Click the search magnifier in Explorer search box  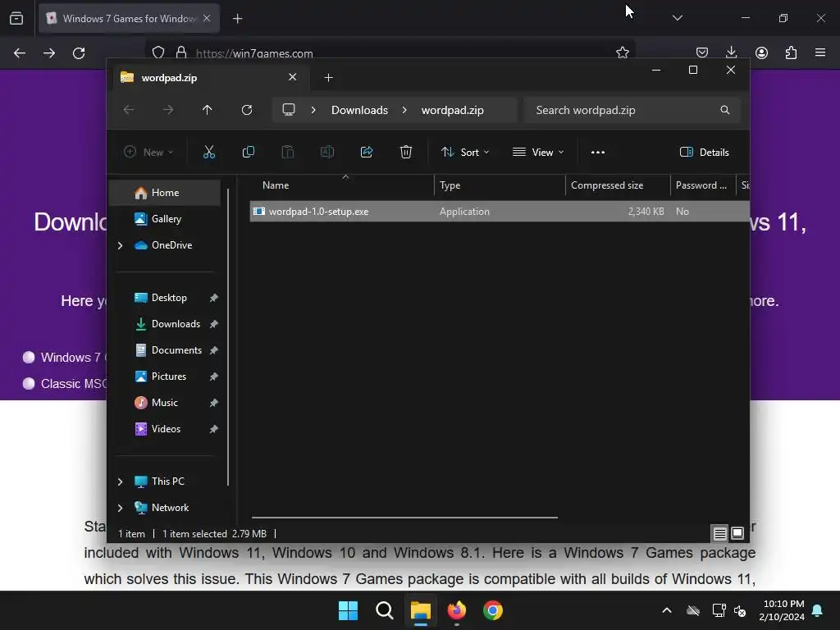(725, 110)
